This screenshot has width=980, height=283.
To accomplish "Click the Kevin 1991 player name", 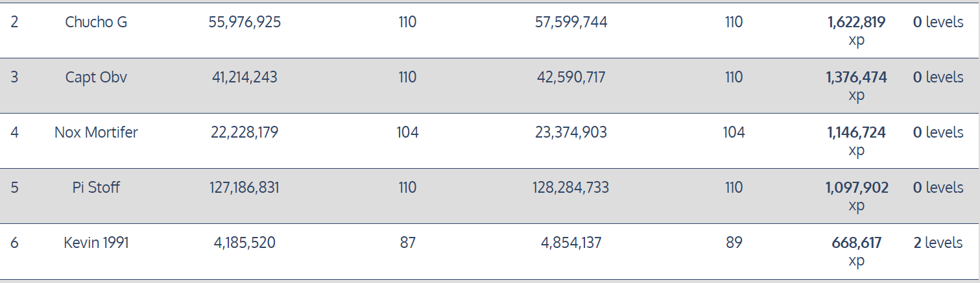I will 96,243.
